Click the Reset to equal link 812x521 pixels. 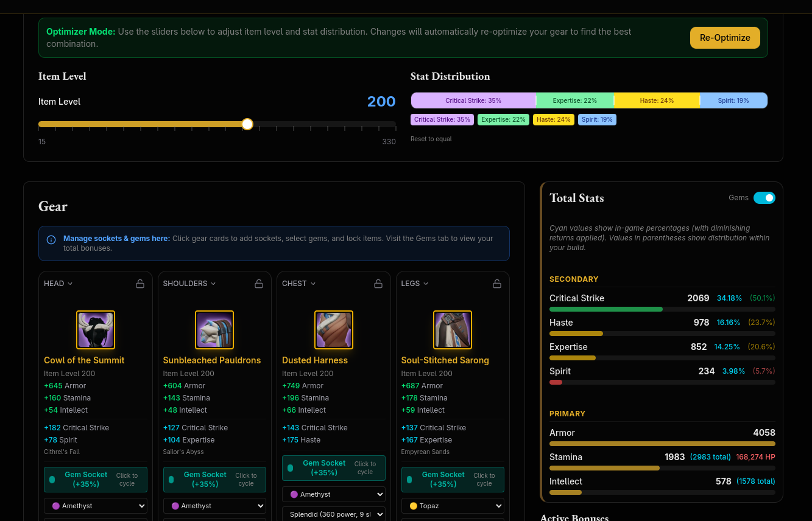[x=431, y=139]
